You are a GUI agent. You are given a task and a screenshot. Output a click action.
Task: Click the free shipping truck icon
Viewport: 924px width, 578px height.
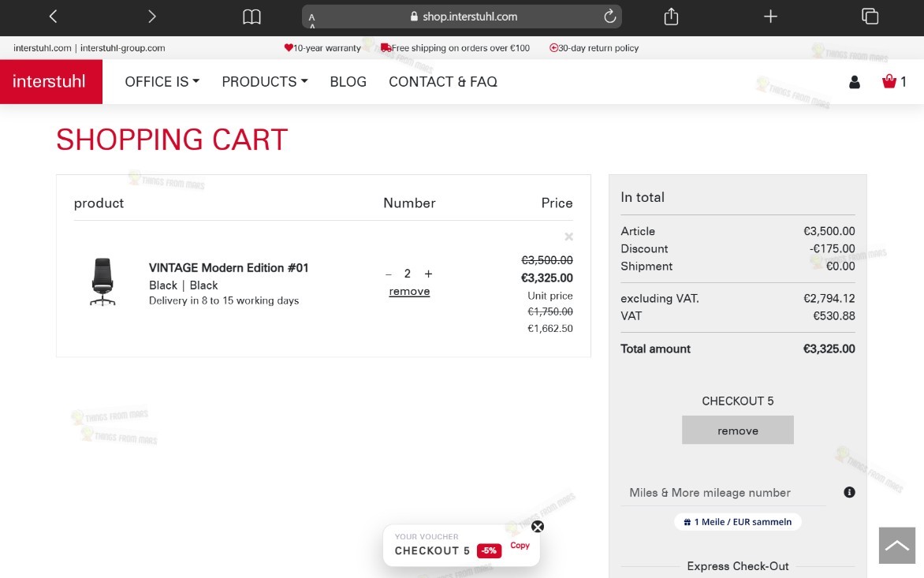click(x=386, y=48)
